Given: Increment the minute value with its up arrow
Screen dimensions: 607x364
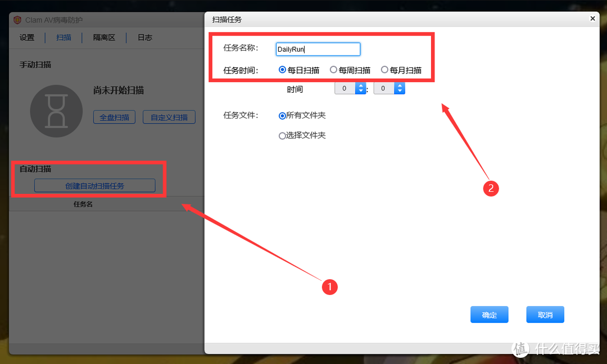Looking at the screenshot, I should click(x=399, y=85).
